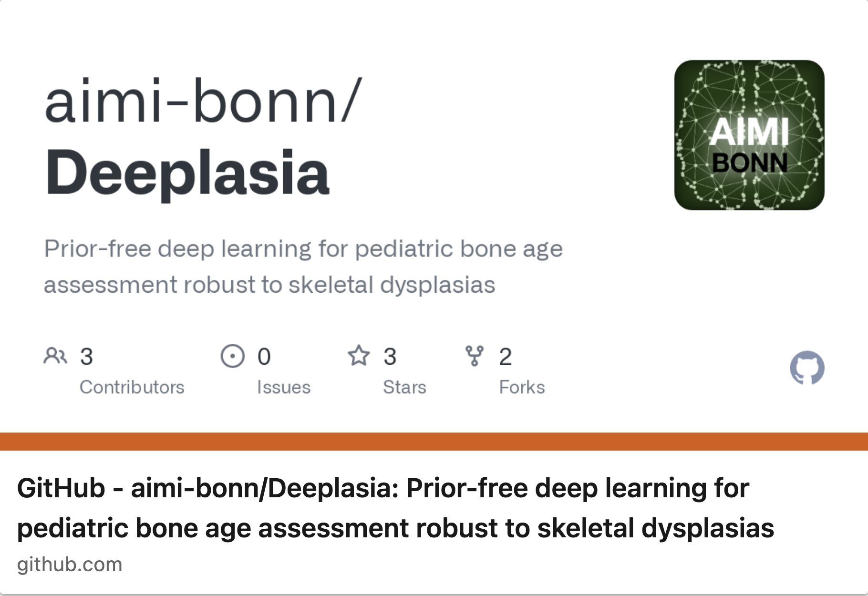Click the forks count 2
The width and height of the screenshot is (868, 596).
point(506,357)
